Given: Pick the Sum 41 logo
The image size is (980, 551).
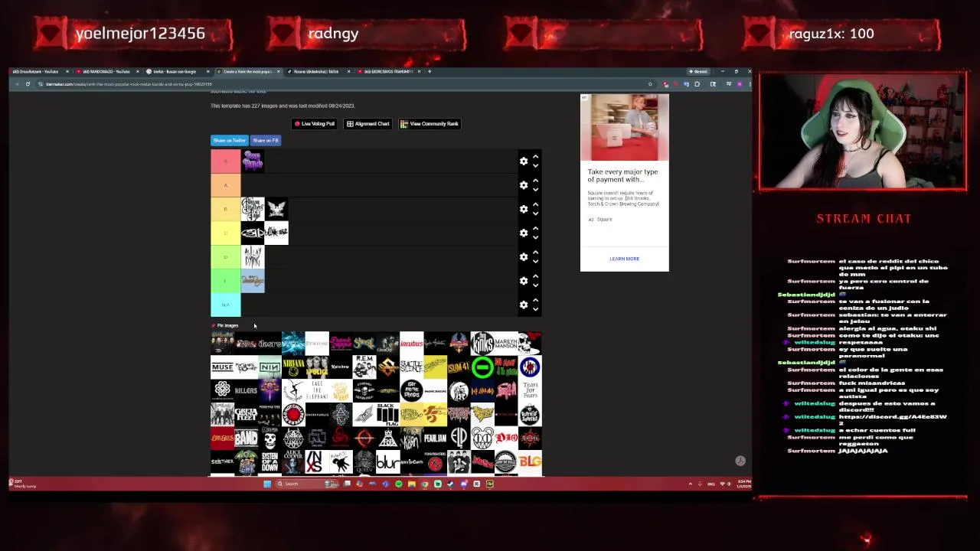Looking at the screenshot, I should 459,367.
